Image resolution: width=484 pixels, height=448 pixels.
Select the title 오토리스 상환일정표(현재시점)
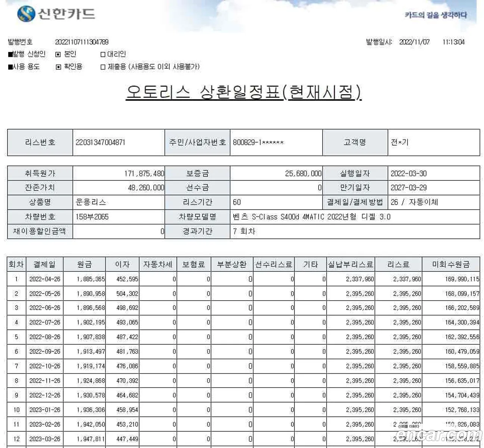click(244, 92)
